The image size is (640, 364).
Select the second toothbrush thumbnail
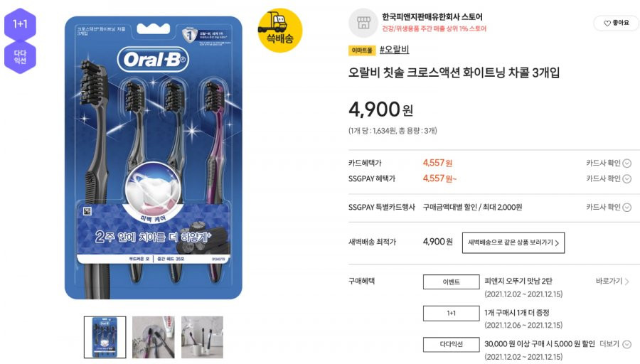coord(154,337)
